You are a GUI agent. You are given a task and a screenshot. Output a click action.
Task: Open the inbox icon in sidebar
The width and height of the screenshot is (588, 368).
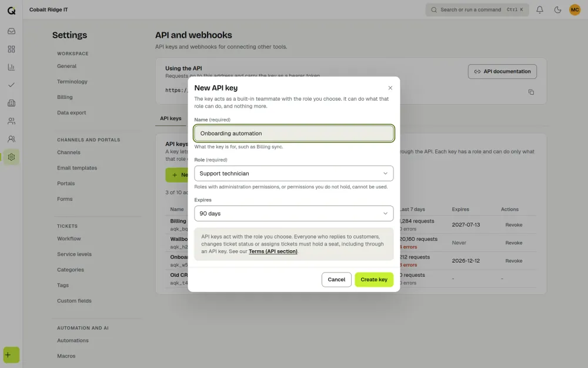pyautogui.click(x=11, y=31)
